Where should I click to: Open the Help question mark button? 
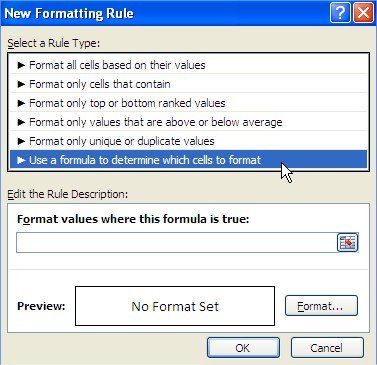point(340,13)
